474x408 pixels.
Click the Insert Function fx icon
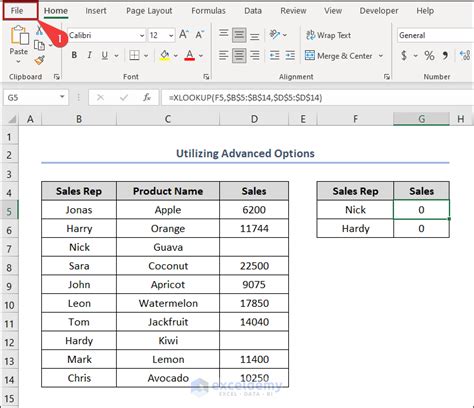(x=147, y=97)
